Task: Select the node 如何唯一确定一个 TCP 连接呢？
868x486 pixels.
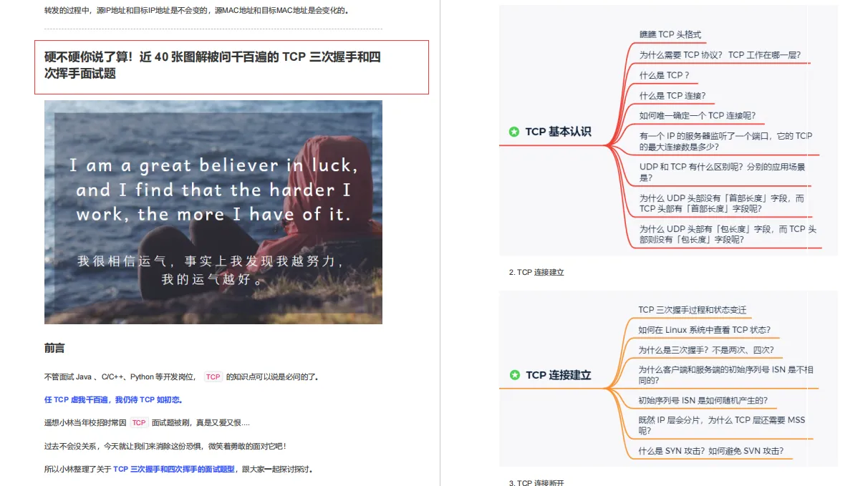Action: click(698, 115)
